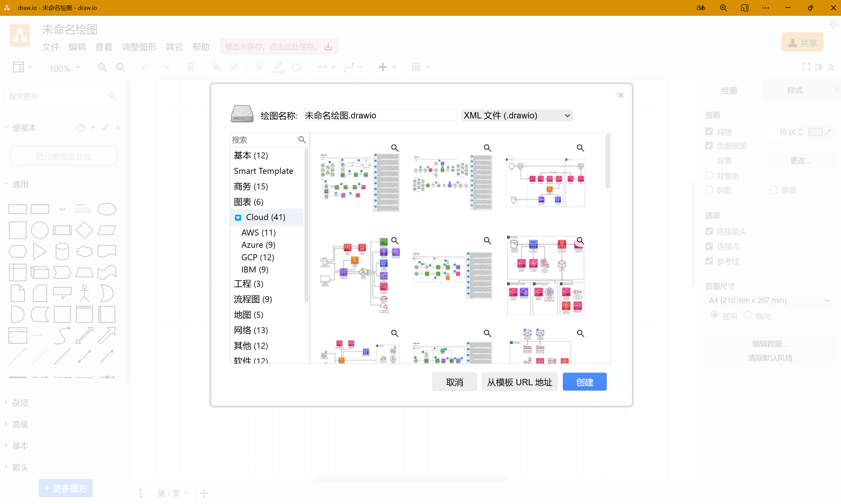
Task: Open the 调整图形 menu
Action: [x=139, y=47]
